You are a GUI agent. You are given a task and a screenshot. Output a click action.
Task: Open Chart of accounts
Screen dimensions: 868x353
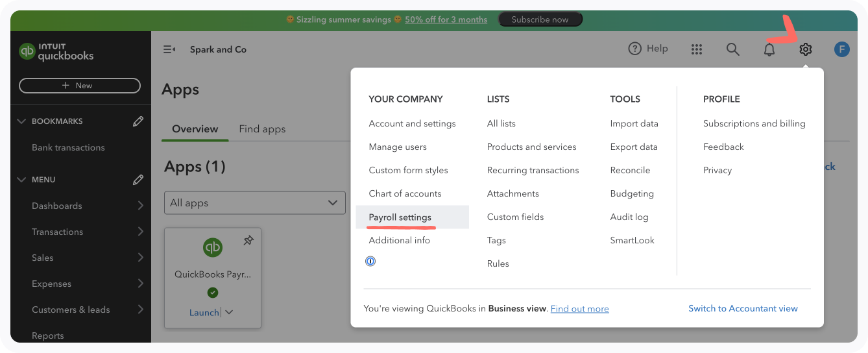pyautogui.click(x=405, y=193)
